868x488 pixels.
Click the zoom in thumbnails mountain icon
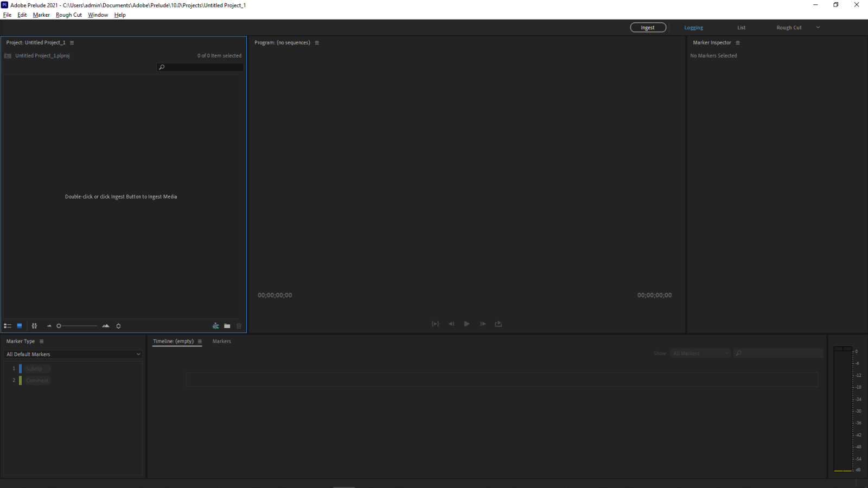106,326
